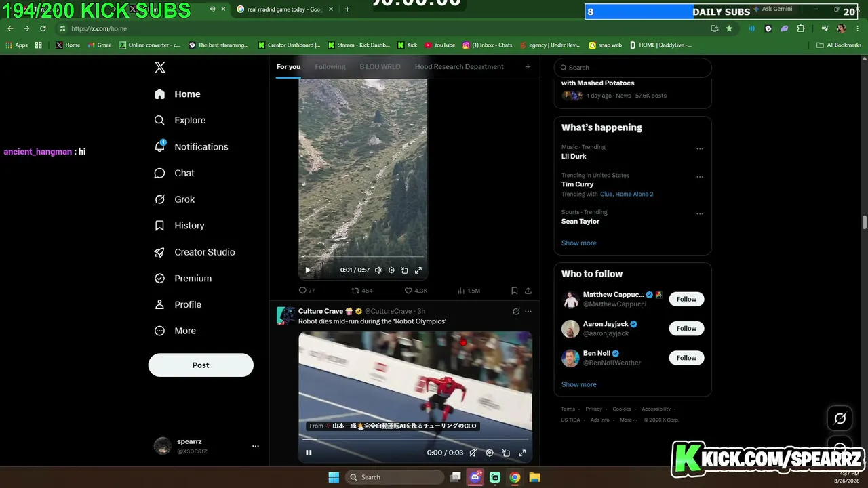Share the mountain video post
Screen dimensions: 868x488
pyautogui.click(x=528, y=291)
